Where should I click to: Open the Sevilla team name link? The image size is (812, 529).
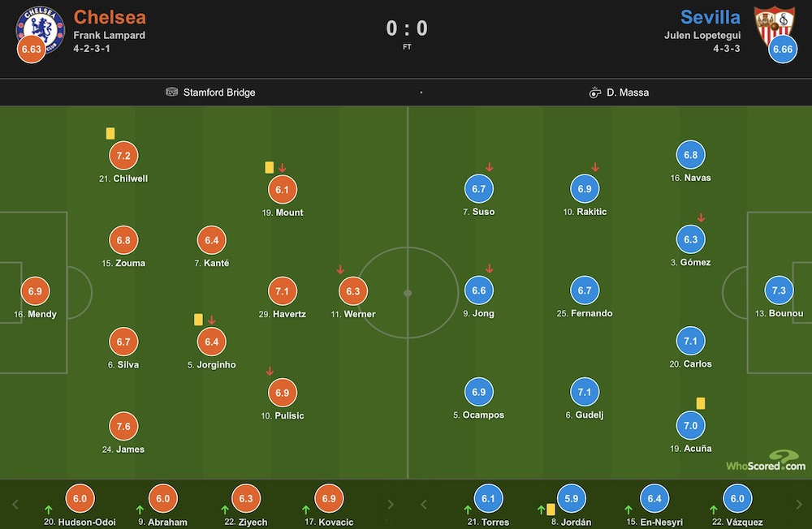pyautogui.click(x=710, y=17)
